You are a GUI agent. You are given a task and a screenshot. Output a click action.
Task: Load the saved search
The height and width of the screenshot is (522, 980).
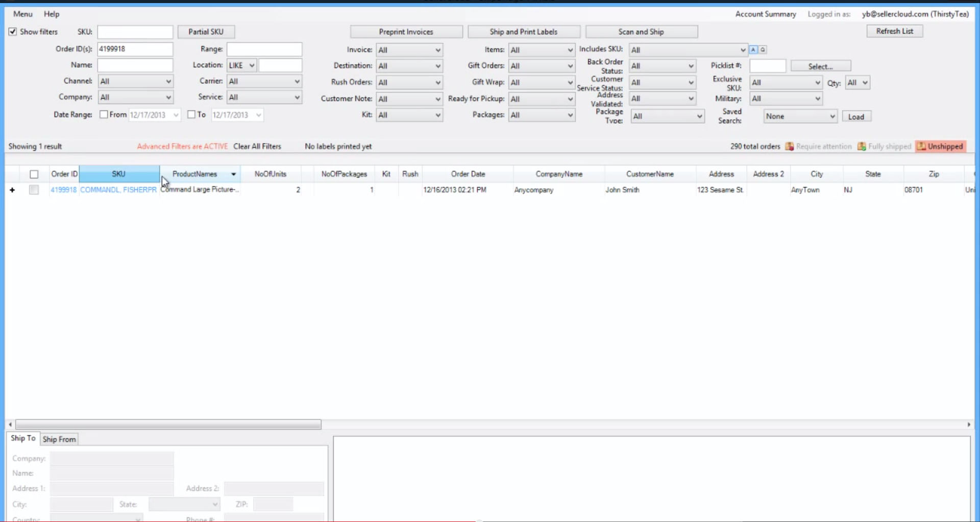tap(856, 116)
